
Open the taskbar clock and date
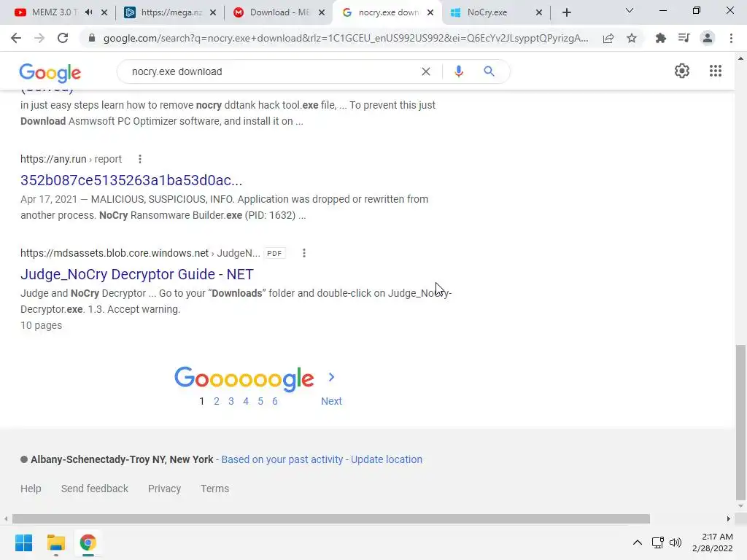(713, 542)
